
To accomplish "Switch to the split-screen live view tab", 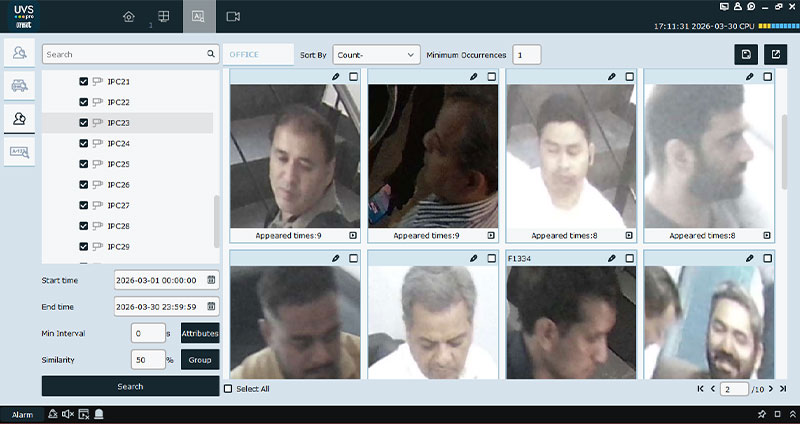I will click(163, 17).
